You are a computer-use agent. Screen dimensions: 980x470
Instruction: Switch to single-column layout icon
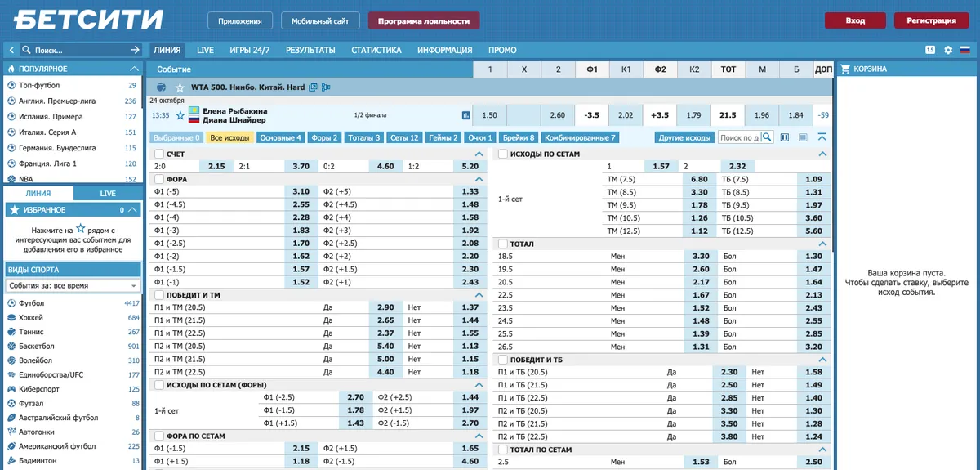point(803,137)
